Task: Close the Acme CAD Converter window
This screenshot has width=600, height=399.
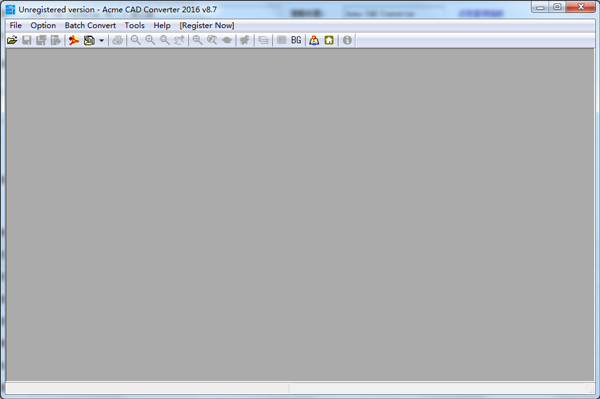Action: (x=580, y=7)
